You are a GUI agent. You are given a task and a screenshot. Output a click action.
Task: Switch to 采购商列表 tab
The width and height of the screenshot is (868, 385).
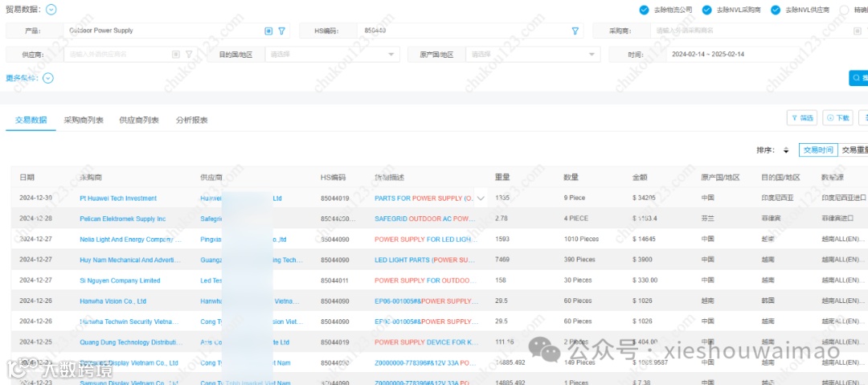pyautogui.click(x=84, y=121)
